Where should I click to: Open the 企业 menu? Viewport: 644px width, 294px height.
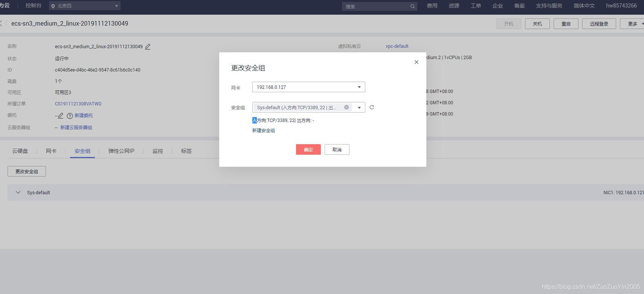pyautogui.click(x=497, y=6)
